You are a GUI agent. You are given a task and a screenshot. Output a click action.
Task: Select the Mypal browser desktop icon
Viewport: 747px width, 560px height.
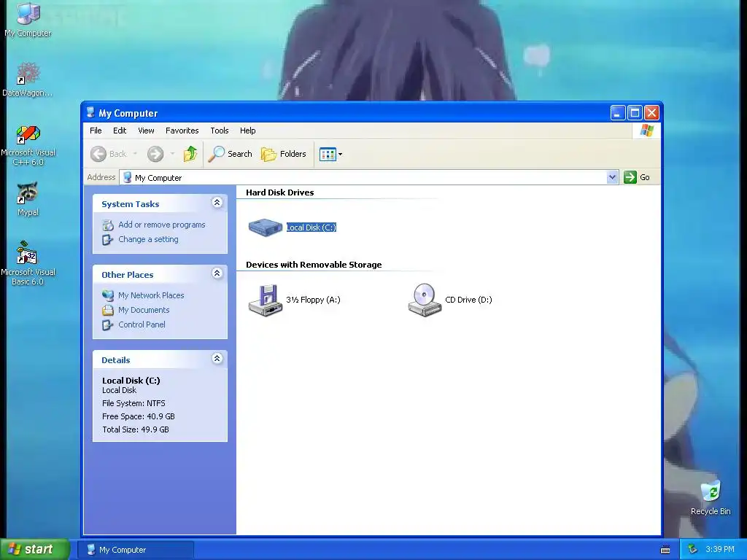coord(28,199)
